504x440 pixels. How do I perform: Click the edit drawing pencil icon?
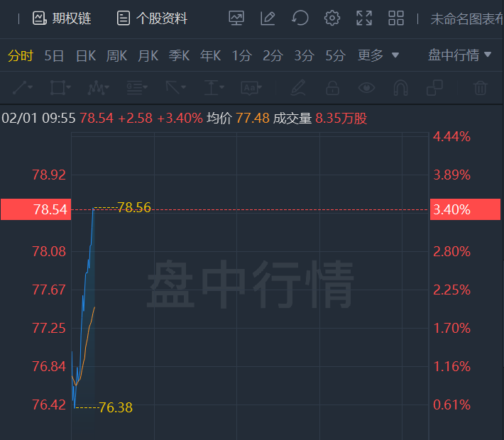268,18
